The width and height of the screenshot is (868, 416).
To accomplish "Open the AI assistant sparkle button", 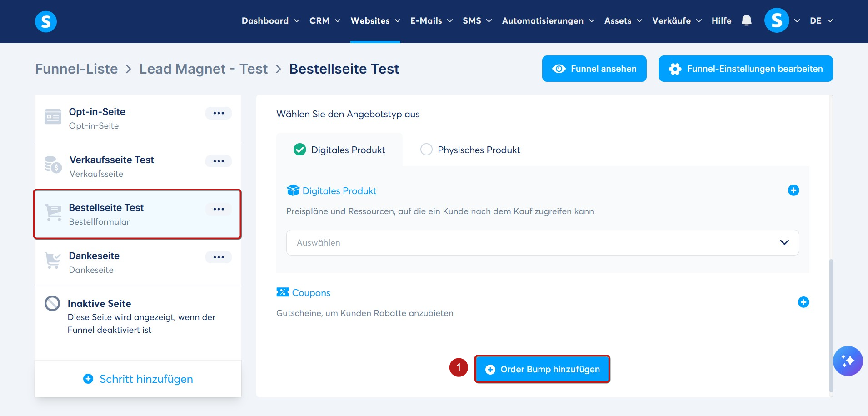I will click(848, 361).
